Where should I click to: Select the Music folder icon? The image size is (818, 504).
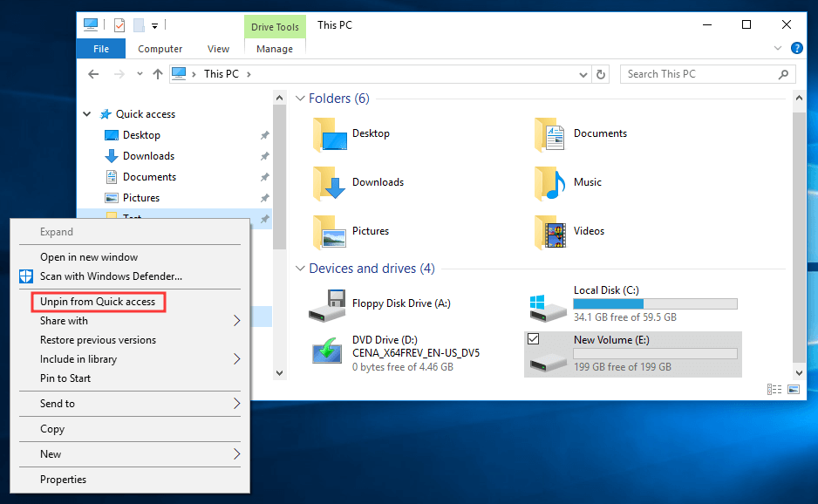pyautogui.click(x=550, y=183)
